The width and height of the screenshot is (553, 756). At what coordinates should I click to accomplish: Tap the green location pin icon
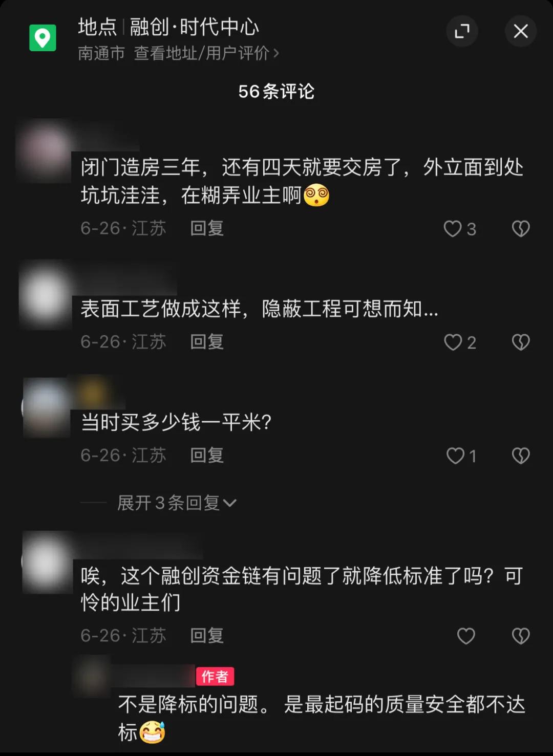click(x=42, y=38)
